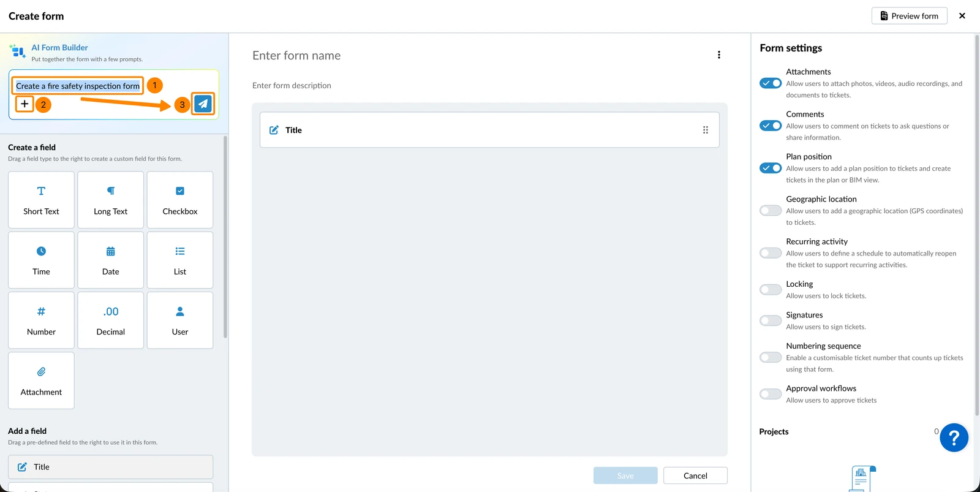
Task: Click the Cancel button
Action: [x=695, y=475]
